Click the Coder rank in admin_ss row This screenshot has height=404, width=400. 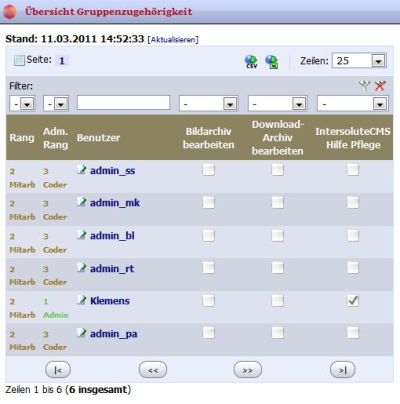(55, 185)
